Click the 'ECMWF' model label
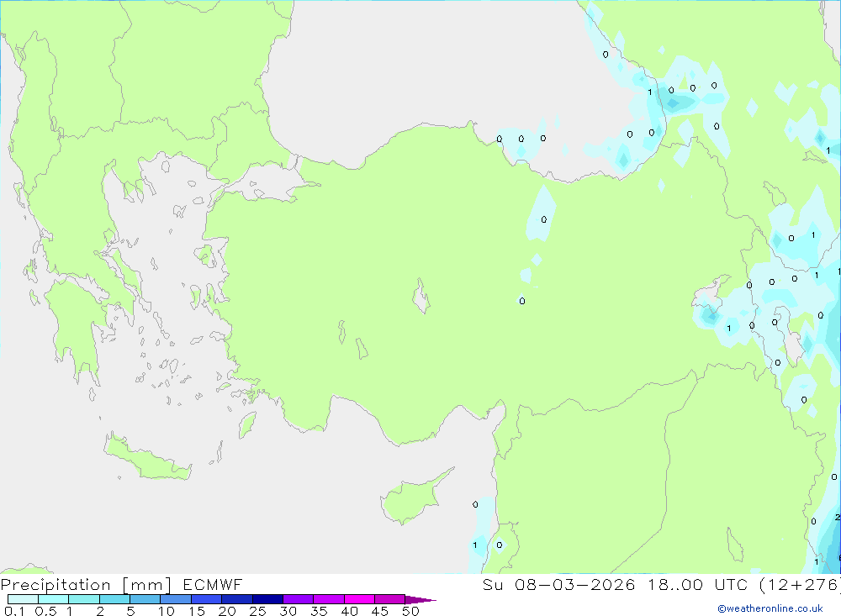Image resolution: width=841 pixels, height=616 pixels. (213, 584)
